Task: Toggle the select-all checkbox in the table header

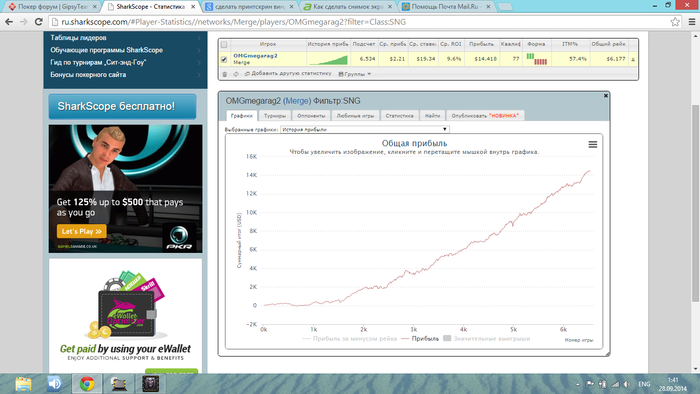Action: click(224, 45)
